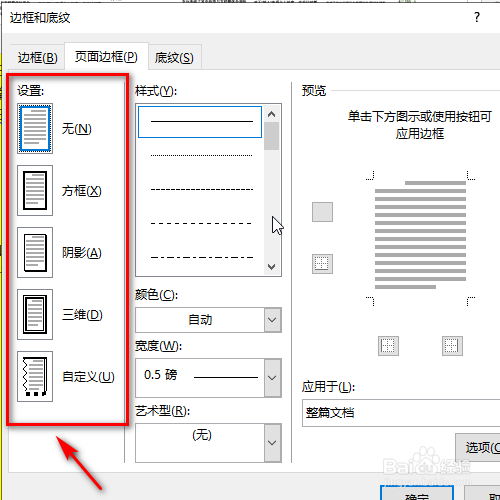
Task: Expand the 宽度 dropdown arrow
Action: point(273,378)
